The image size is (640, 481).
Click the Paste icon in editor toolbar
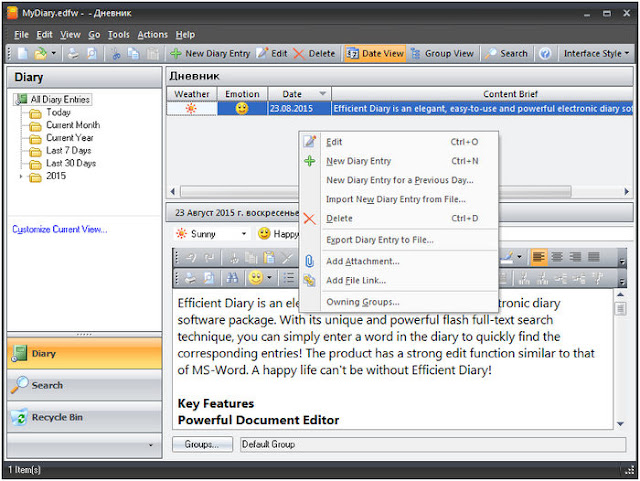tap(269, 257)
